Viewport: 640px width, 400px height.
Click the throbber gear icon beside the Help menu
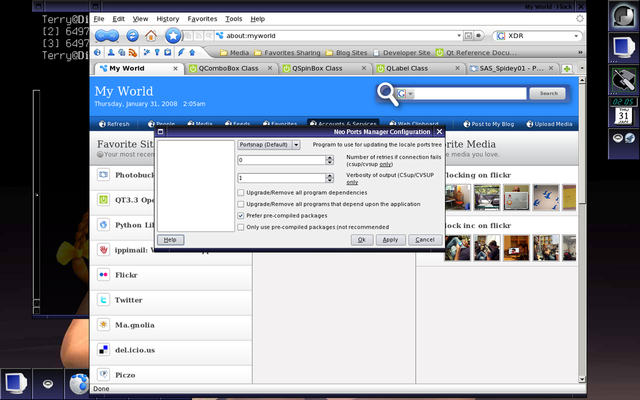click(x=580, y=18)
